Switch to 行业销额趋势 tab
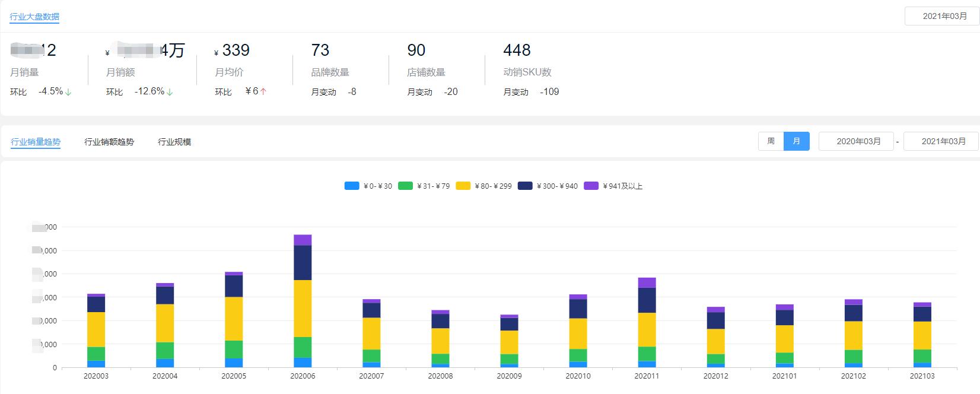Viewport: 980px width, 394px height. [x=109, y=142]
